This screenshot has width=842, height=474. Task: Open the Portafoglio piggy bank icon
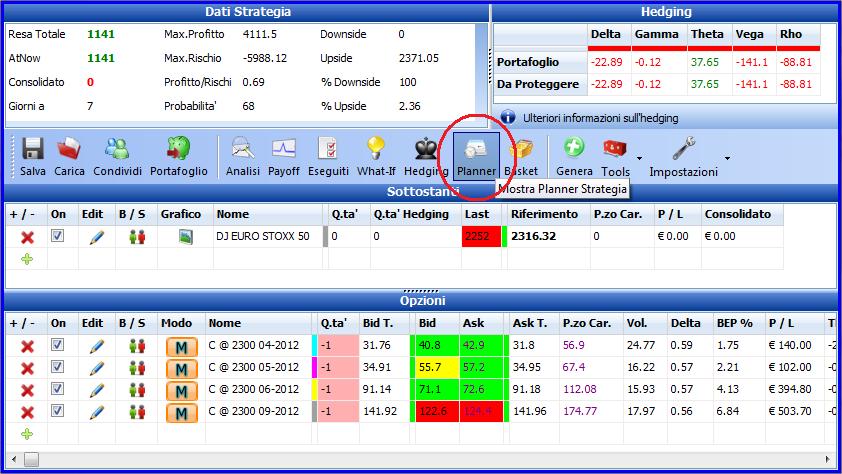coord(179,148)
